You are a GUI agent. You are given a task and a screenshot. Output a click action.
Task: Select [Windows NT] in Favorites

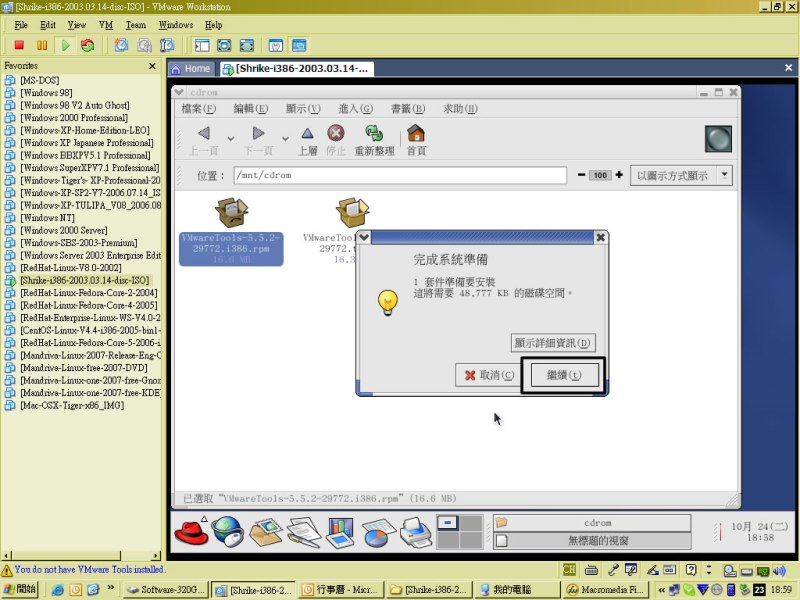point(47,218)
